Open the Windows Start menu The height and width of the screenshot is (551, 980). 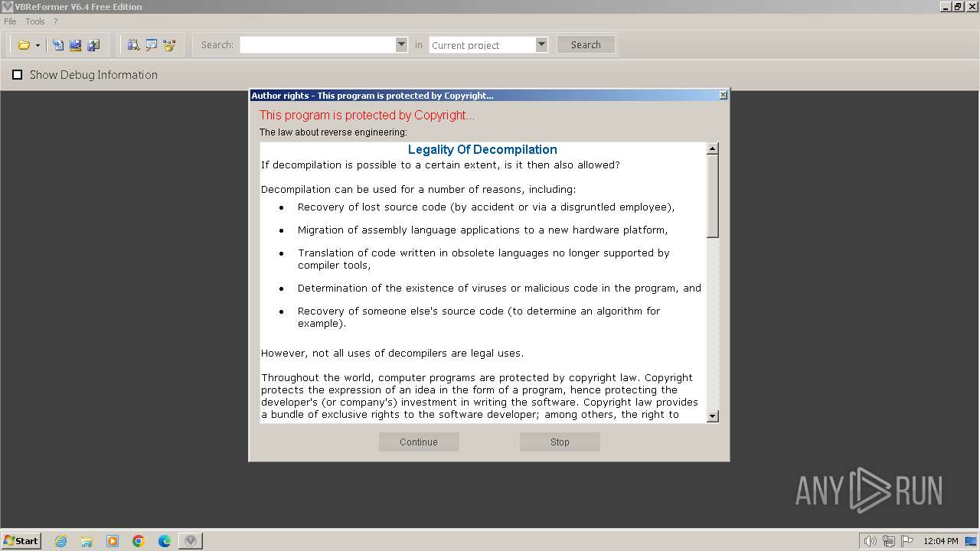coord(21,541)
